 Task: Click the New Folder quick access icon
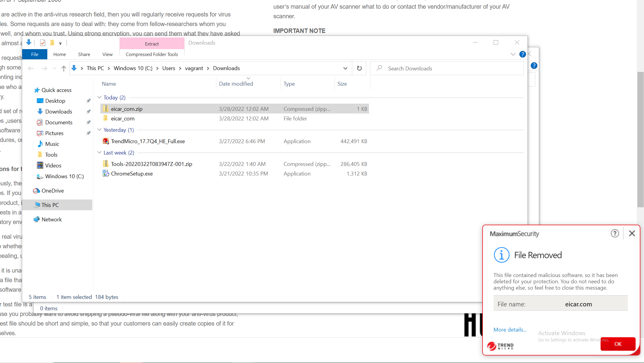tap(52, 43)
